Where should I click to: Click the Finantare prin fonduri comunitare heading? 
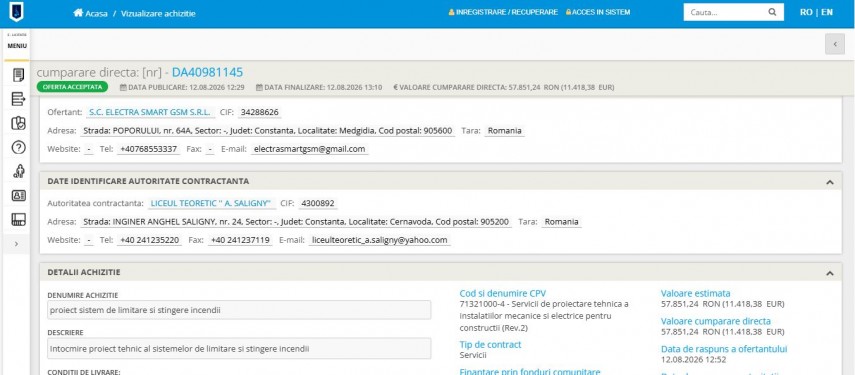point(529,371)
